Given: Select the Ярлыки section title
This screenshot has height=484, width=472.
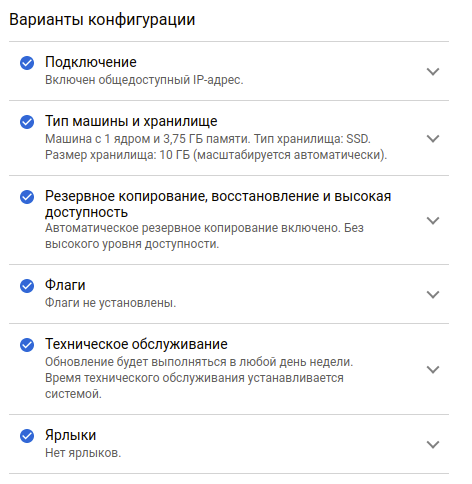Looking at the screenshot, I should [70, 435].
